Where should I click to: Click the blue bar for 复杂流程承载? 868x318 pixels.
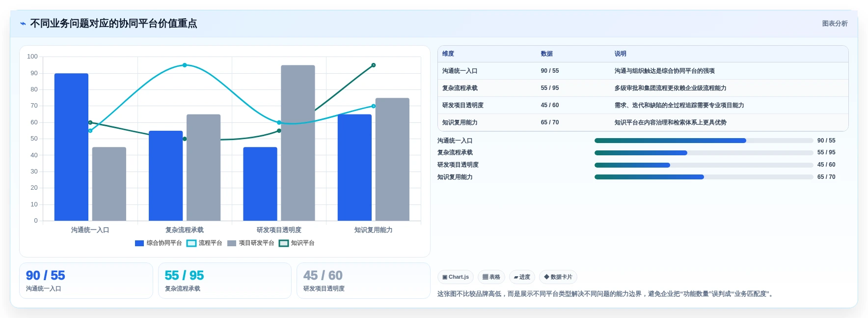coord(165,175)
